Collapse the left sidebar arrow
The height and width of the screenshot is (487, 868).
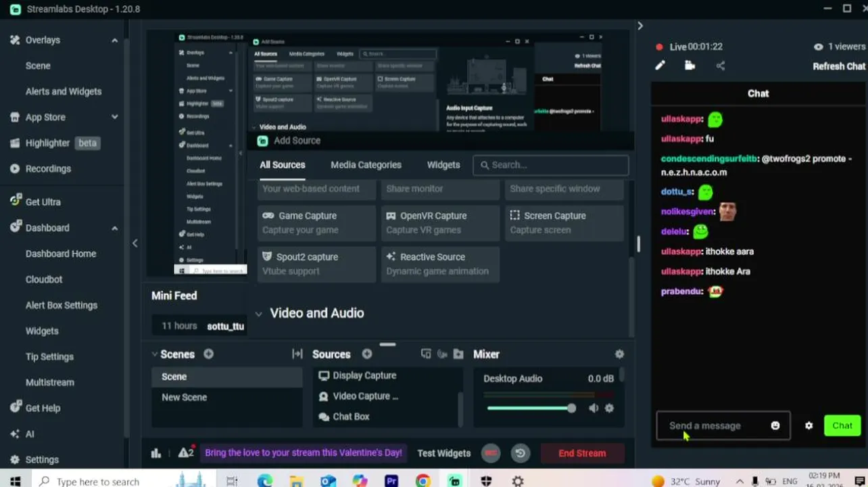[x=135, y=243]
